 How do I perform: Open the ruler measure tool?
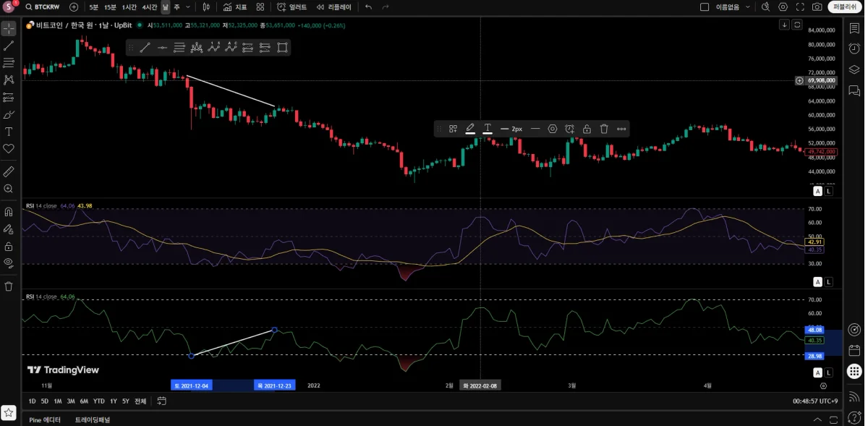(x=9, y=171)
